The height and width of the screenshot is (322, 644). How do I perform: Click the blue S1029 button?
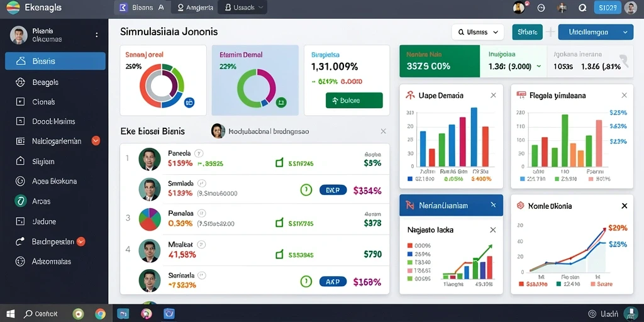pos(608,8)
